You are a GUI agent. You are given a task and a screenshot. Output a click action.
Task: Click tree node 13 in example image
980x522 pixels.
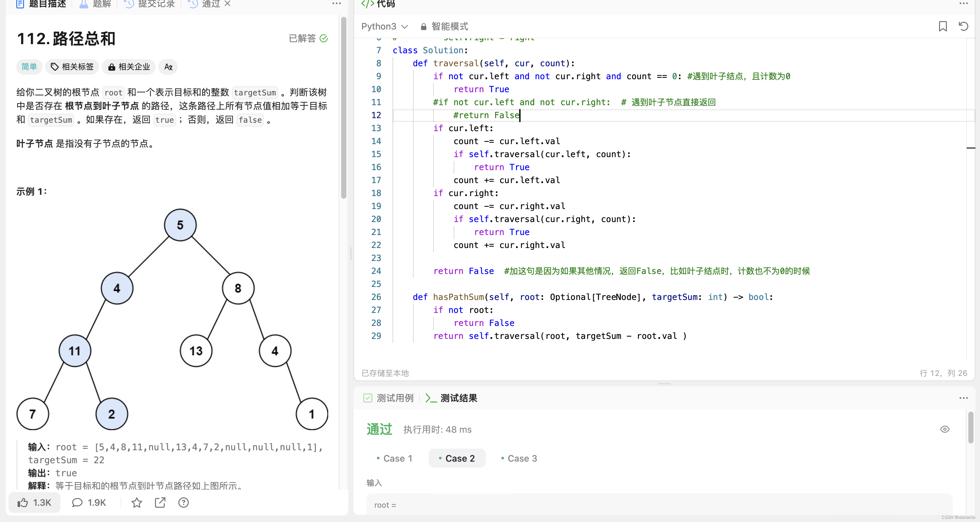pyautogui.click(x=196, y=351)
